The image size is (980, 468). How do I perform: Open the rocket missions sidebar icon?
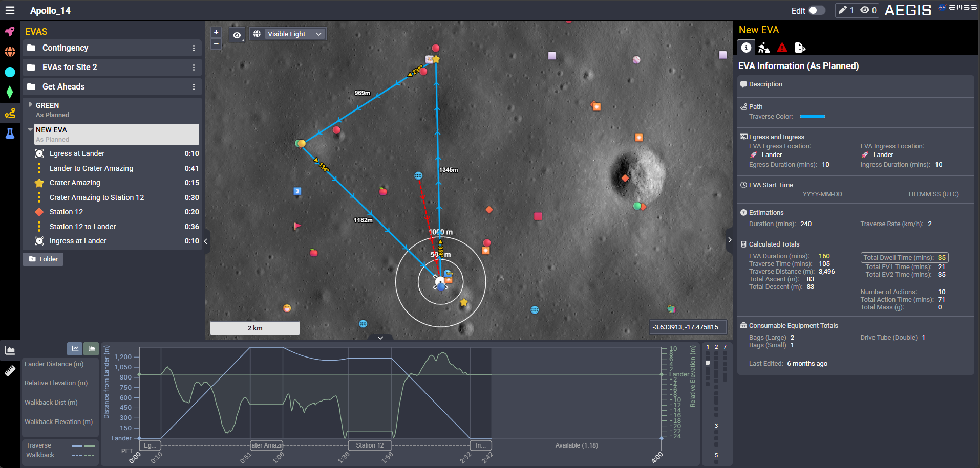(10, 32)
